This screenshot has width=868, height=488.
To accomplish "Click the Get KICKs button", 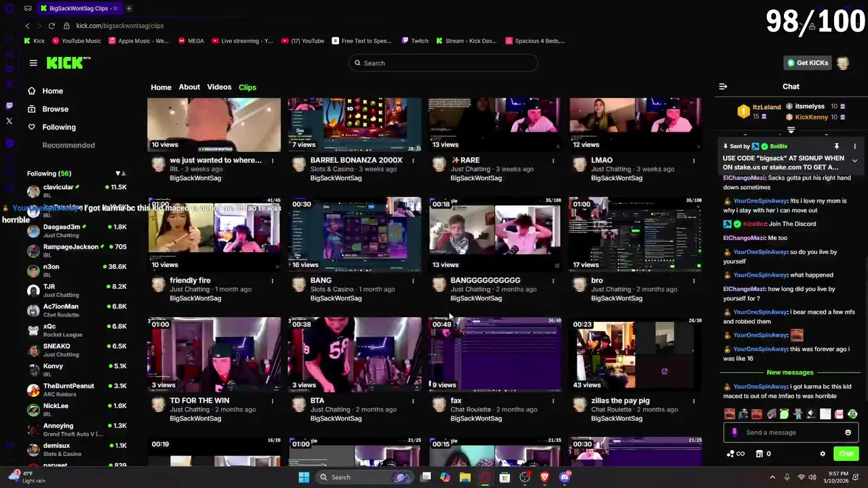I will pos(807,63).
